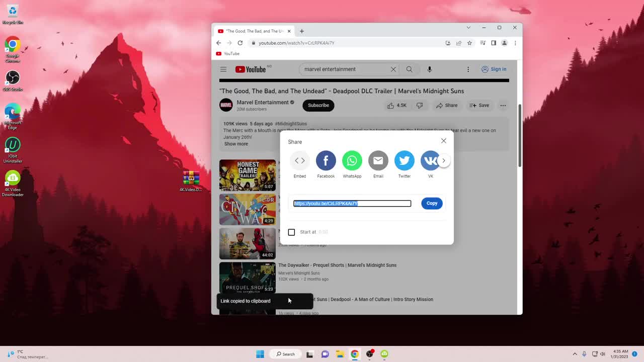Screen dimensions: 644x362
Task: Open Microsoft Edge desktop shortcut
Action: [13, 117]
